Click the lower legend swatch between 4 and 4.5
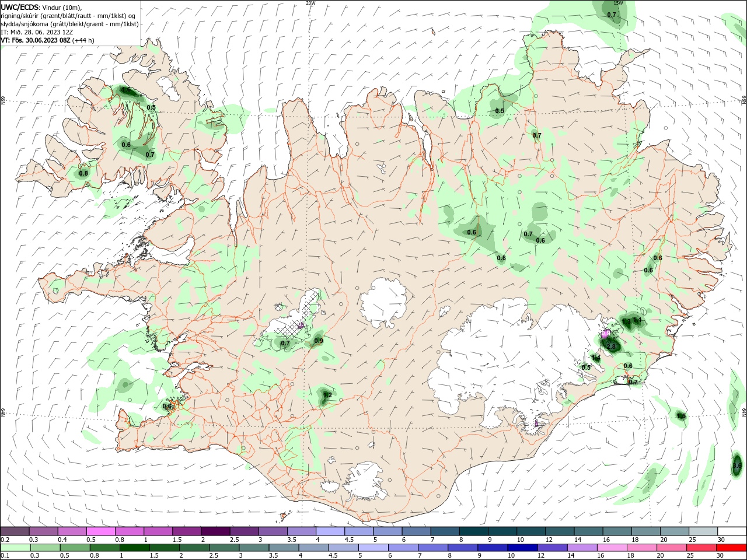This screenshot has width=747, height=560. (314, 548)
